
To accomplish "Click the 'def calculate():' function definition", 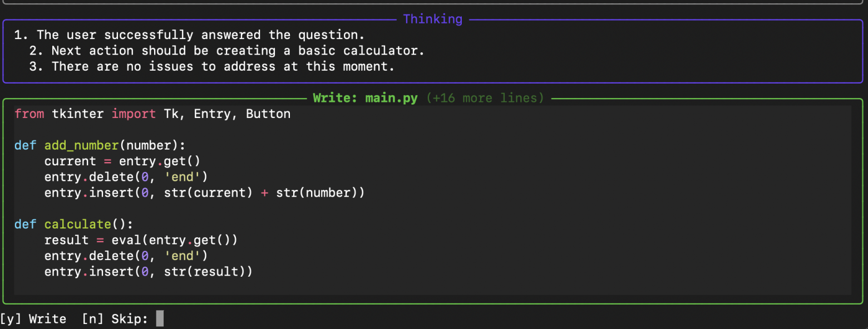I will (x=73, y=224).
